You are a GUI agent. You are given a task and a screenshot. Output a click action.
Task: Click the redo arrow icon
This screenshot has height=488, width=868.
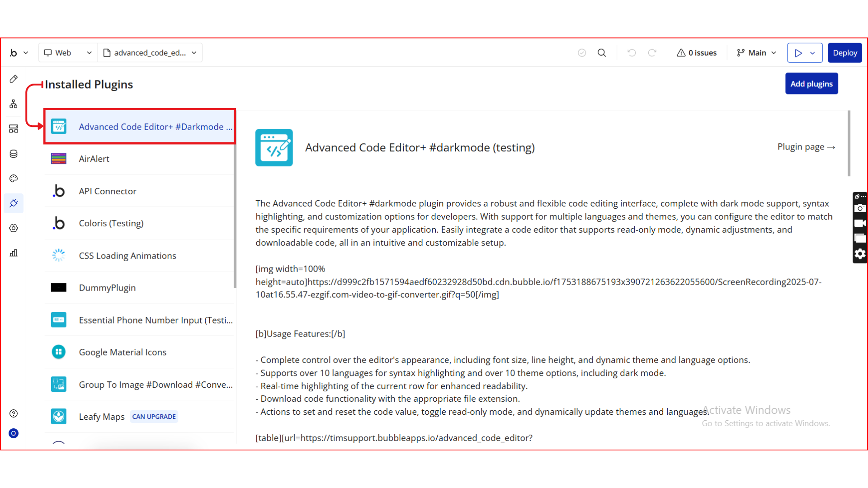tap(652, 53)
